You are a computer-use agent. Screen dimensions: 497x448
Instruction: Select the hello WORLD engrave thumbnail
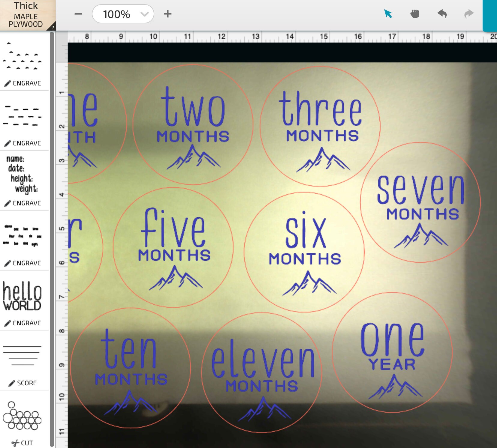22,296
